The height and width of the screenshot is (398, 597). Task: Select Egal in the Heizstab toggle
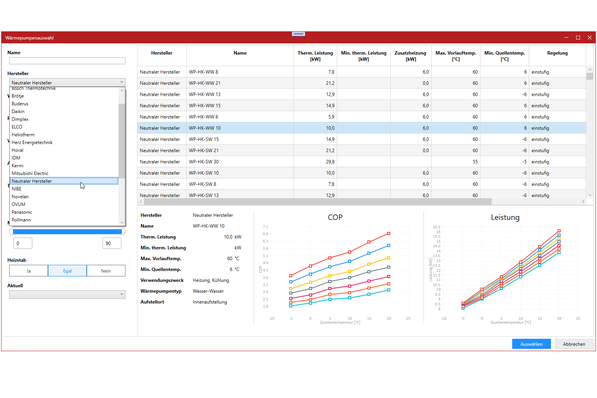[67, 271]
